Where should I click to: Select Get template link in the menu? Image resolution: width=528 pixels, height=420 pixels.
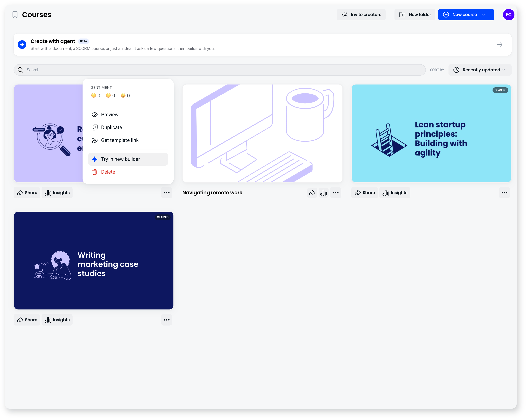[128, 140]
